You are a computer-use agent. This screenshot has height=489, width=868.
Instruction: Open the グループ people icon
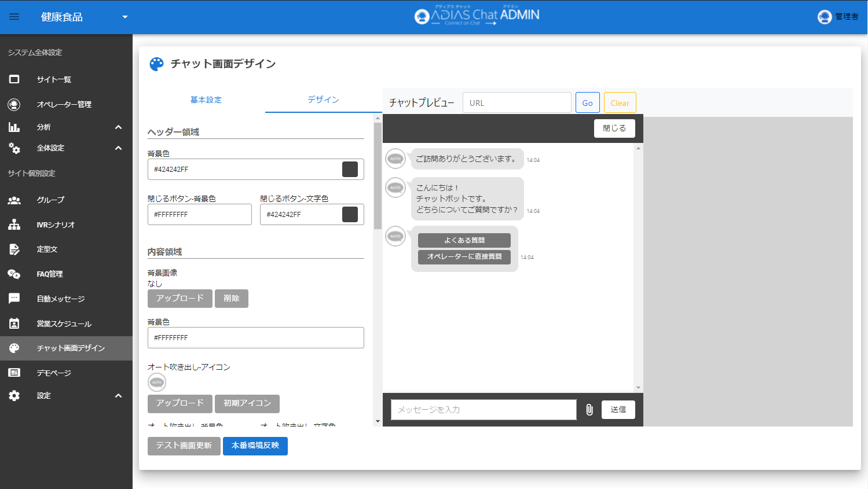pos(14,200)
